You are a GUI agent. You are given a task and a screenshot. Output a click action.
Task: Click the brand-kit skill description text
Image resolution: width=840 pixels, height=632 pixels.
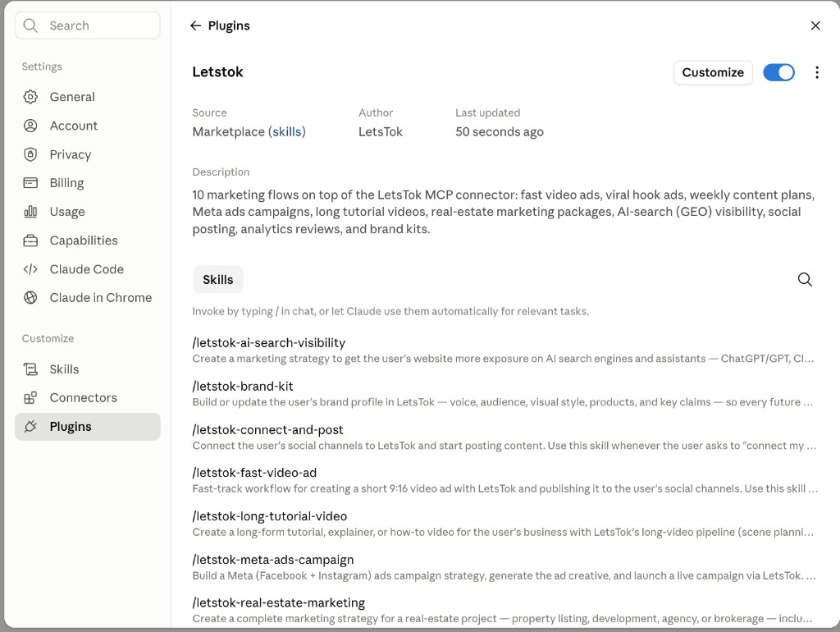pos(503,402)
